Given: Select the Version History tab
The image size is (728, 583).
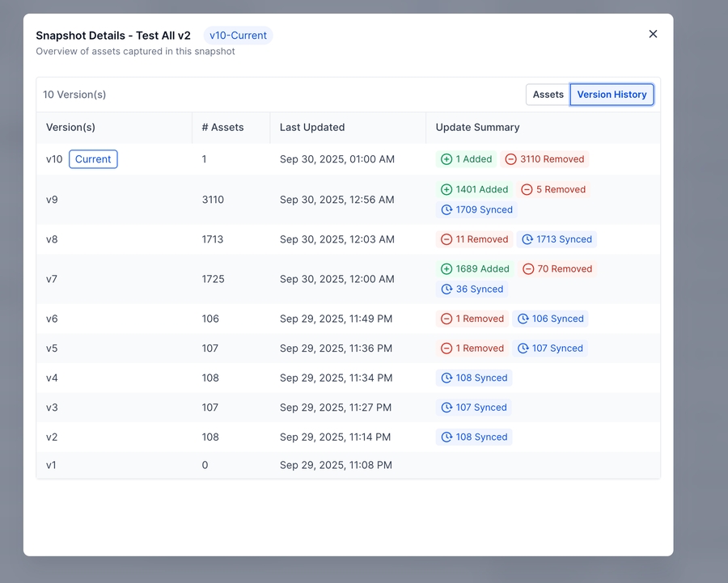Looking at the screenshot, I should 612,95.
